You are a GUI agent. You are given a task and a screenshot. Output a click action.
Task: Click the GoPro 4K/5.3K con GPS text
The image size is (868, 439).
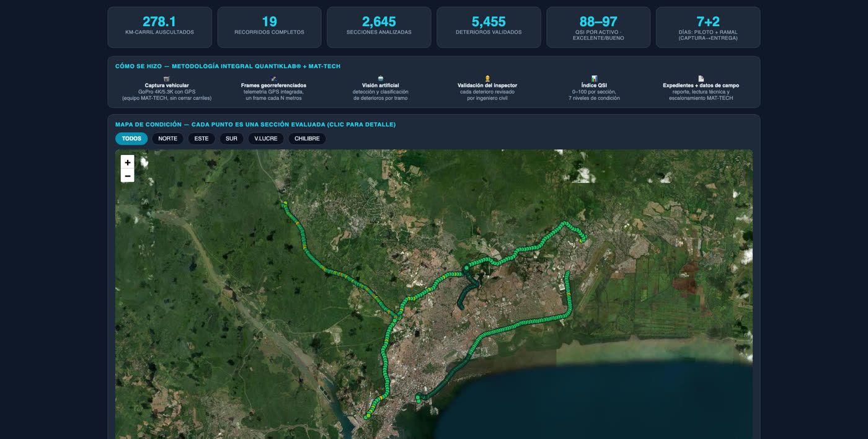point(167,92)
